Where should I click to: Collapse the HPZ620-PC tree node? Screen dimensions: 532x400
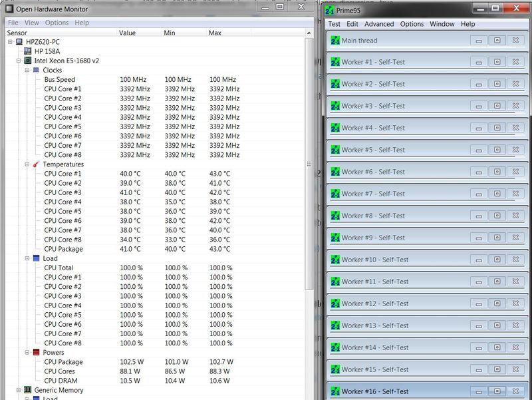pos(10,42)
